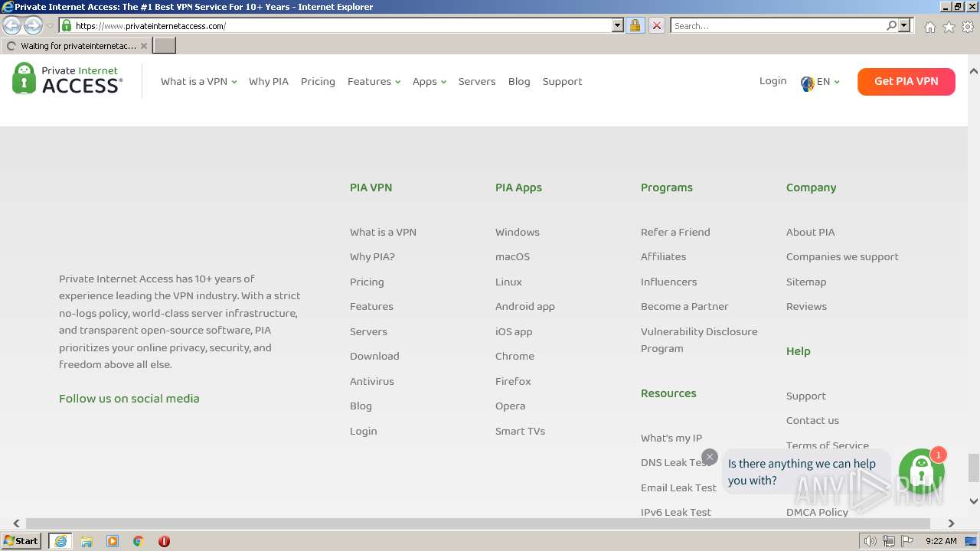Open Servers in top navigation
The image size is (980, 551).
pos(477,82)
